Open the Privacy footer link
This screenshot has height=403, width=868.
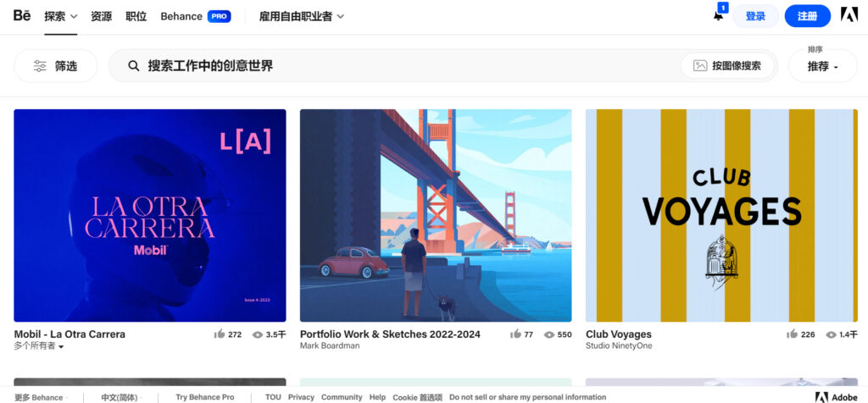tap(301, 397)
